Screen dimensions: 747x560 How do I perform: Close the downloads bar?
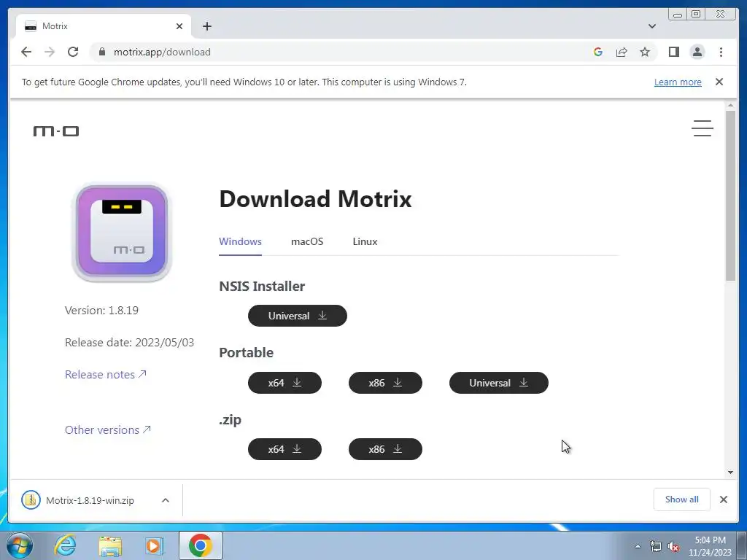(x=724, y=499)
